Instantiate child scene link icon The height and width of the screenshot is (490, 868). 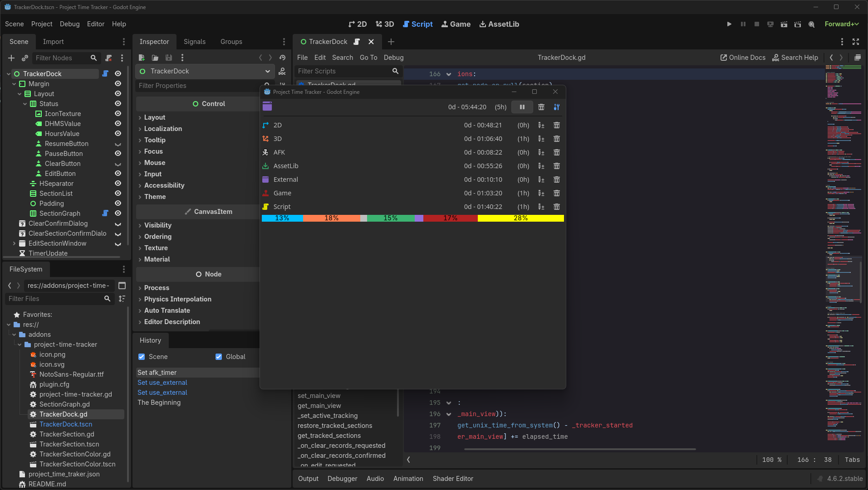point(25,58)
